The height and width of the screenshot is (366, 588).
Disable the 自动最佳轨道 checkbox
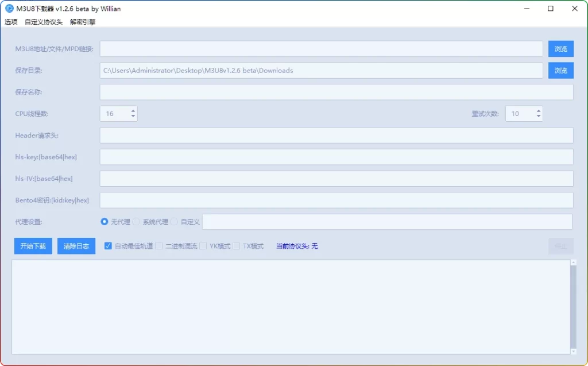108,246
